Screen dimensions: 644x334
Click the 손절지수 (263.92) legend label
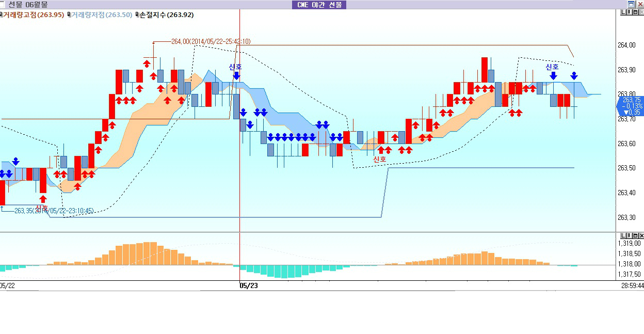click(166, 15)
